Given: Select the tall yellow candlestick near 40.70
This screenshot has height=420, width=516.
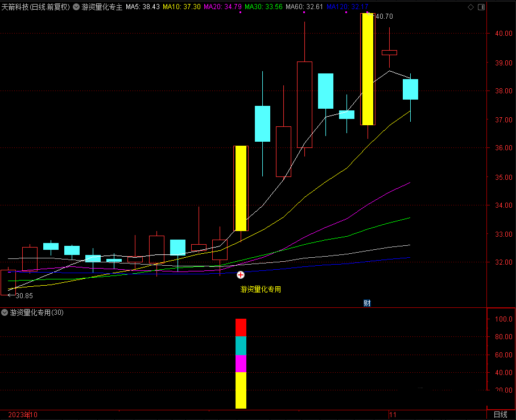Looking at the screenshot, I should coord(368,68).
